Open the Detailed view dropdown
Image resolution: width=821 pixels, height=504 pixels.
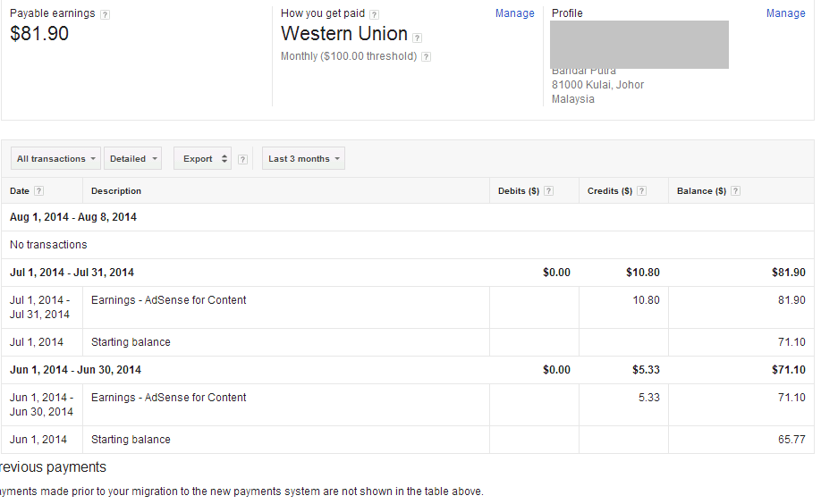[132, 159]
